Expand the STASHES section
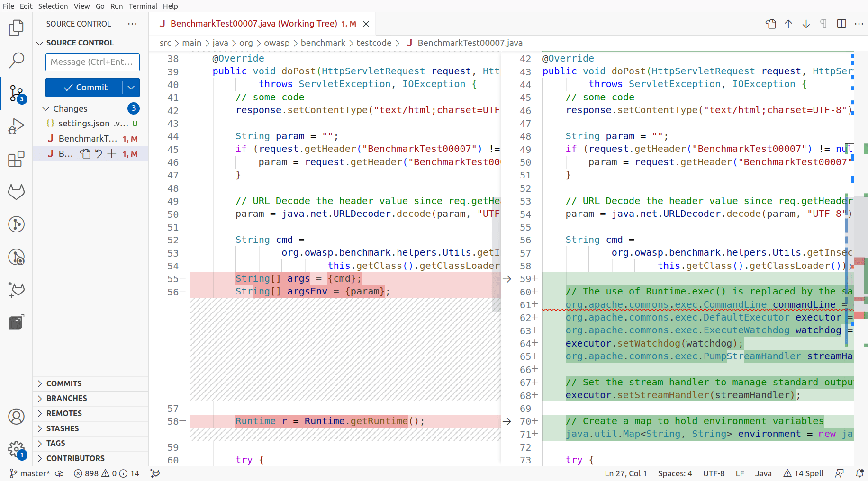The height and width of the screenshot is (481, 868). pyautogui.click(x=90, y=428)
